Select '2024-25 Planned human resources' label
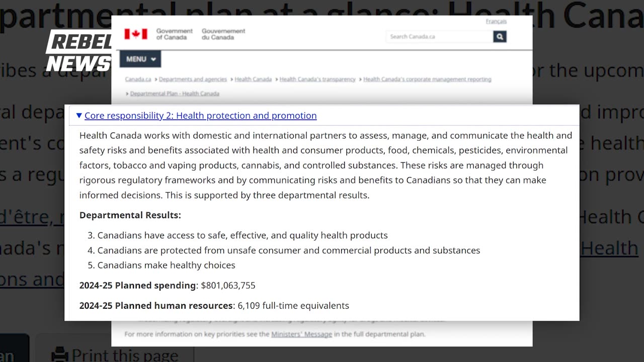 pyautogui.click(x=156, y=305)
